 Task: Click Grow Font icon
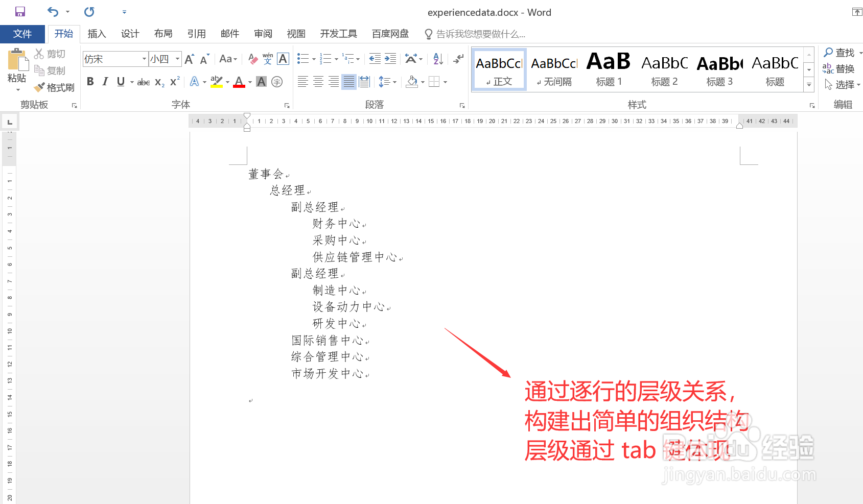190,59
